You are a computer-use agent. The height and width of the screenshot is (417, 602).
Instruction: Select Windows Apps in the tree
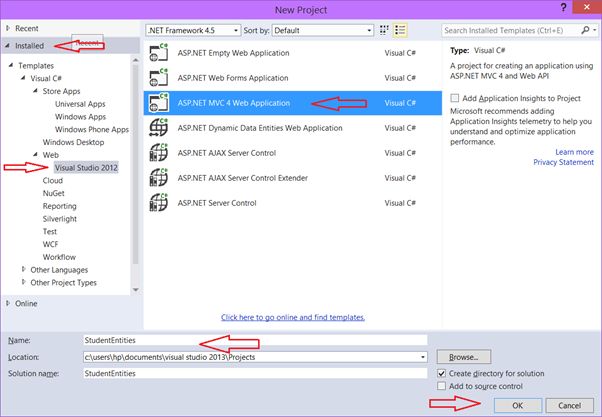[x=80, y=116]
